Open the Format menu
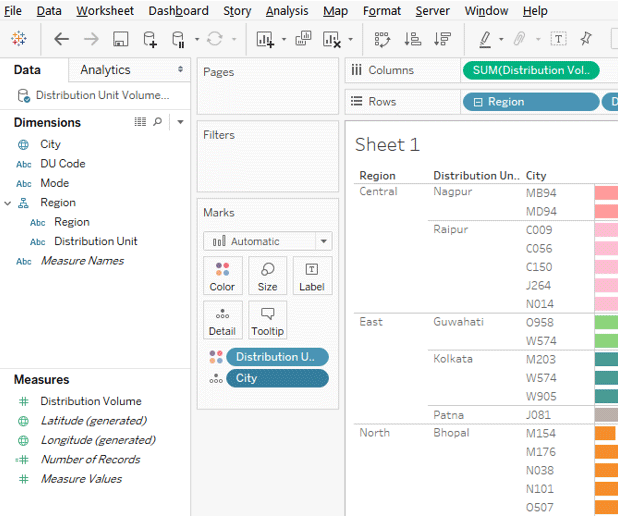The width and height of the screenshot is (618, 516). (382, 11)
